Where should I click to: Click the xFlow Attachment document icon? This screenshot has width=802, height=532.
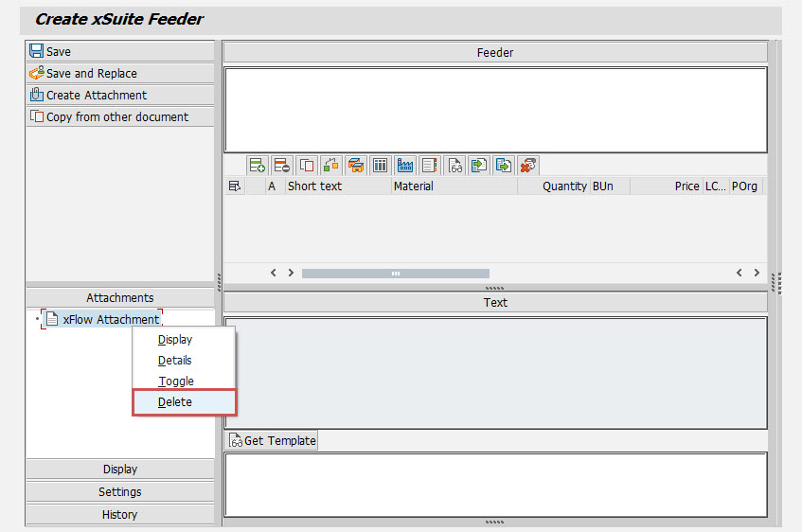pyautogui.click(x=52, y=319)
